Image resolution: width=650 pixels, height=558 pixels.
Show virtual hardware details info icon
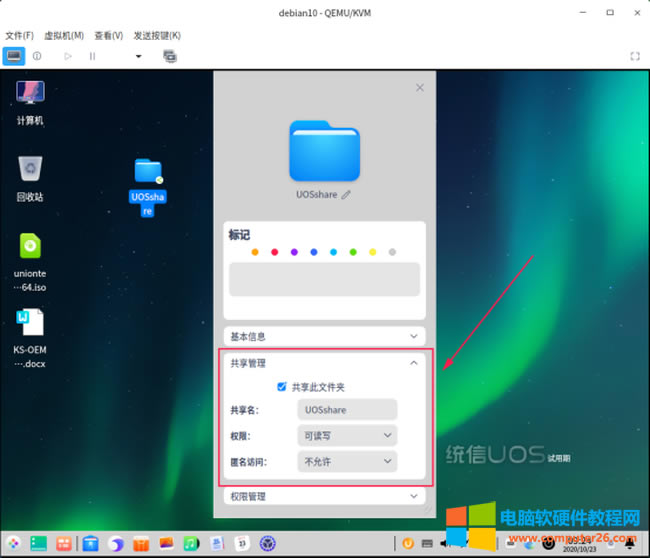point(37,56)
